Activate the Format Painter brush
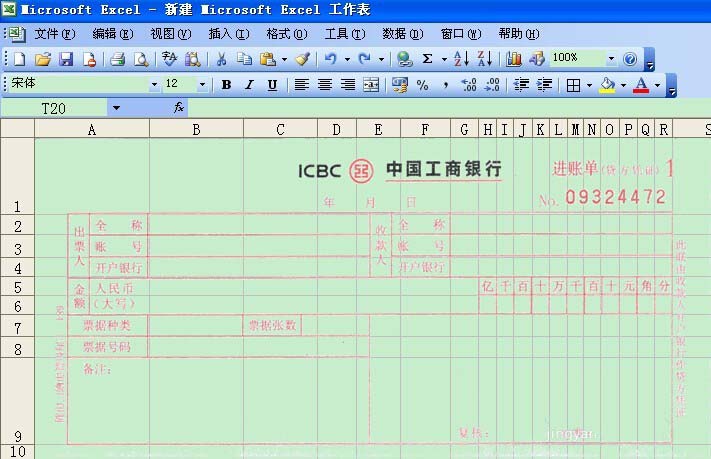Viewport: 711px width, 459px height. 302,59
